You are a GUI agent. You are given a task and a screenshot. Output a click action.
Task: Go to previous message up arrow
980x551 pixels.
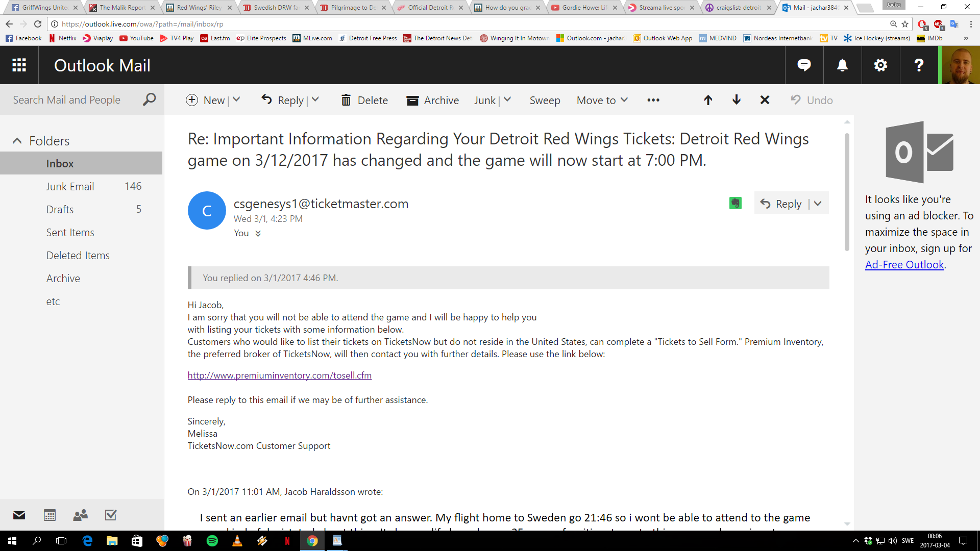point(708,100)
